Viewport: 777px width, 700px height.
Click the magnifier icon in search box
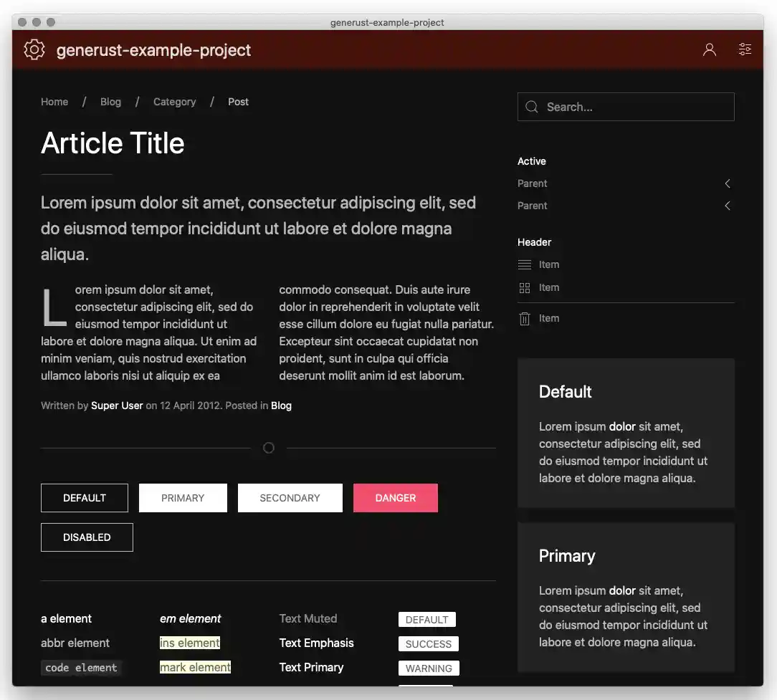tap(532, 107)
